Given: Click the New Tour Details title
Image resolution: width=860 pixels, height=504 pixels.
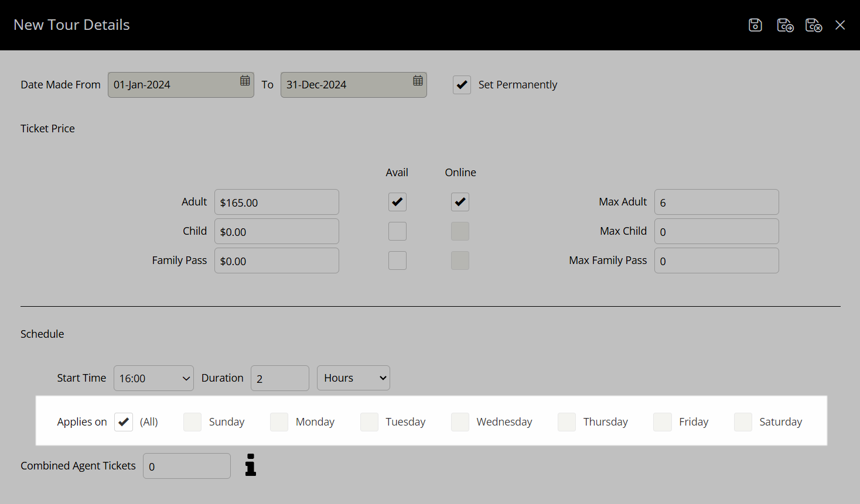Looking at the screenshot, I should tap(71, 25).
